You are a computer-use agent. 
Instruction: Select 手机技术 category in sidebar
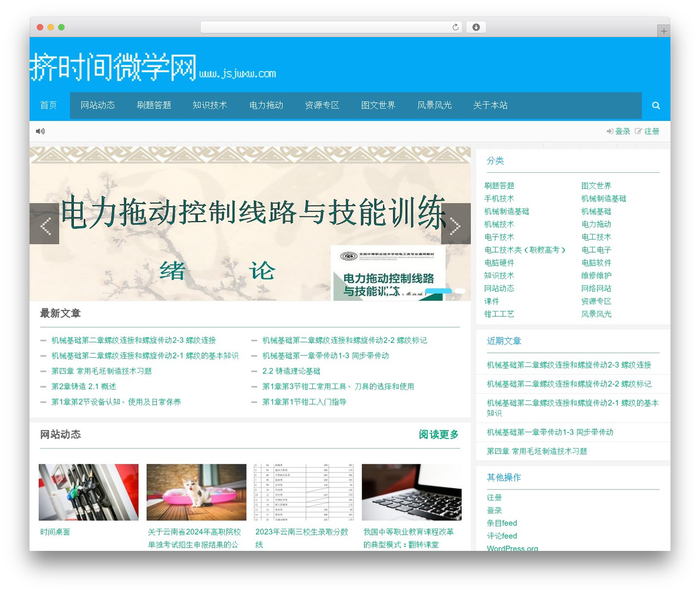click(x=499, y=199)
